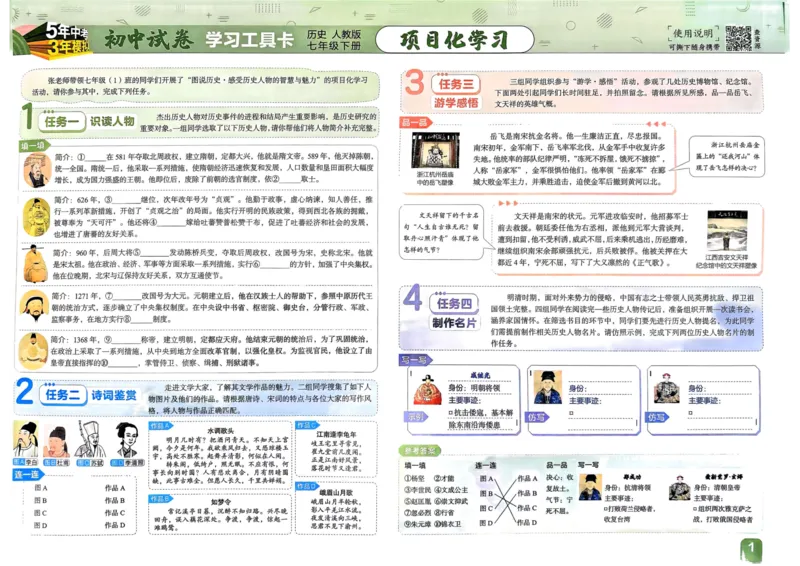Click the 玄烨 portrait in the answer section
The width and height of the screenshot is (800, 566).
click(679, 487)
